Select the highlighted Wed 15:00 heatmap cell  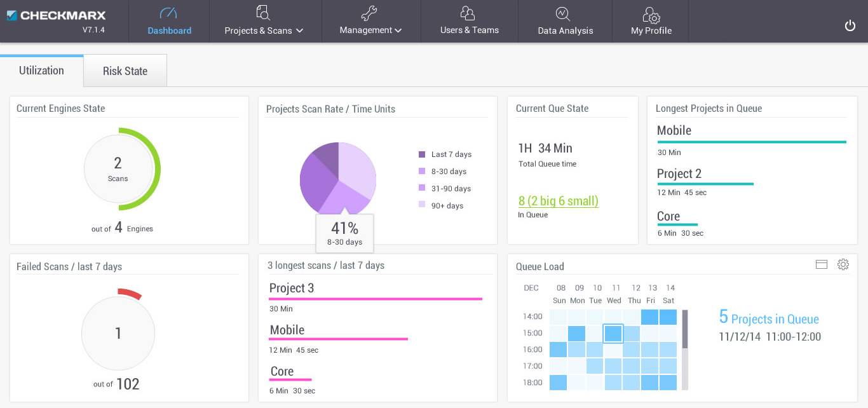click(x=613, y=333)
